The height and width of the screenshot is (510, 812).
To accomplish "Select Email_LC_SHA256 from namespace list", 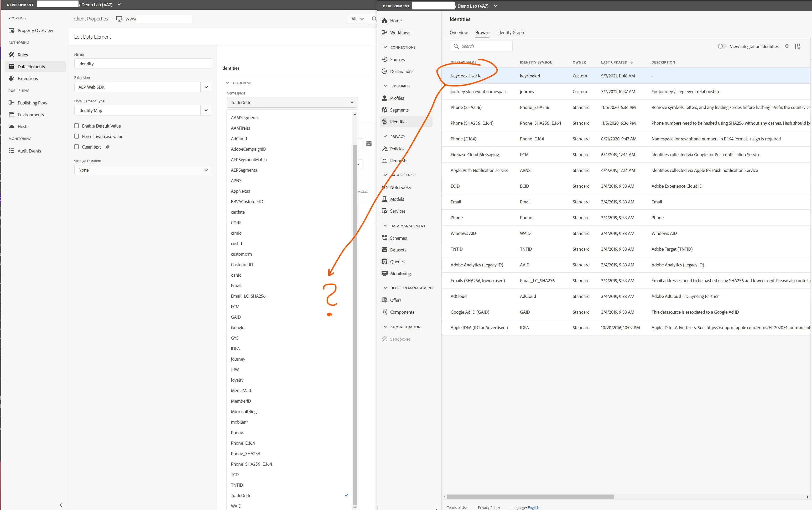I will (x=248, y=296).
